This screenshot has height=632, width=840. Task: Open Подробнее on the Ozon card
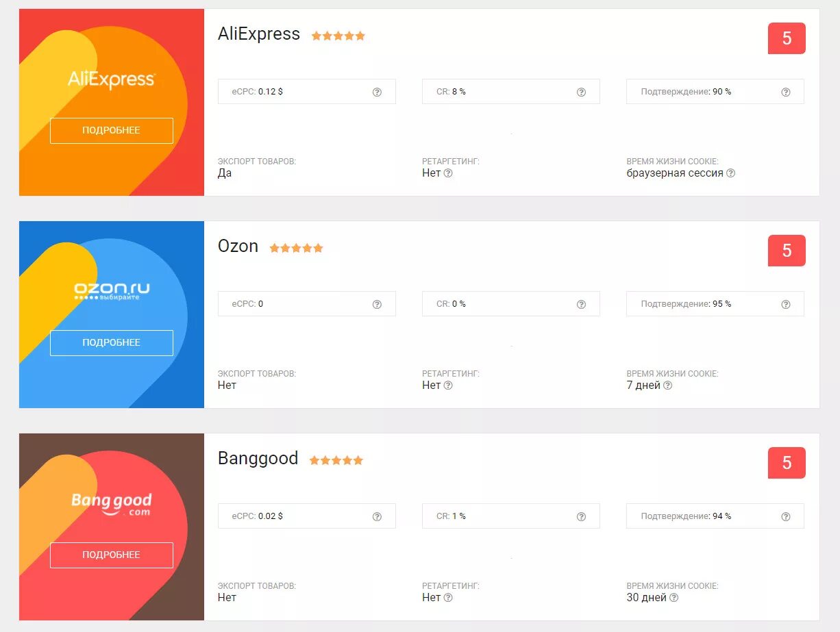pyautogui.click(x=112, y=342)
